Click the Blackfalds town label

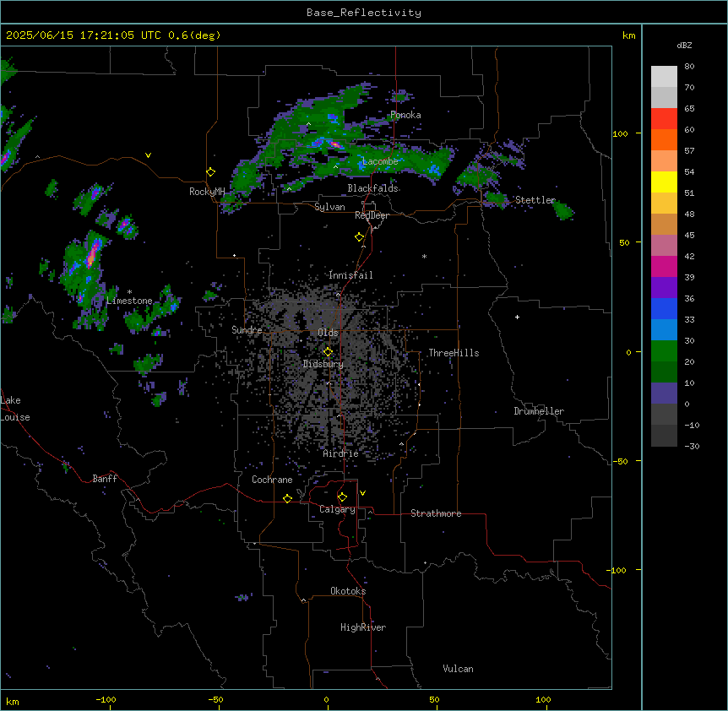coord(372,188)
